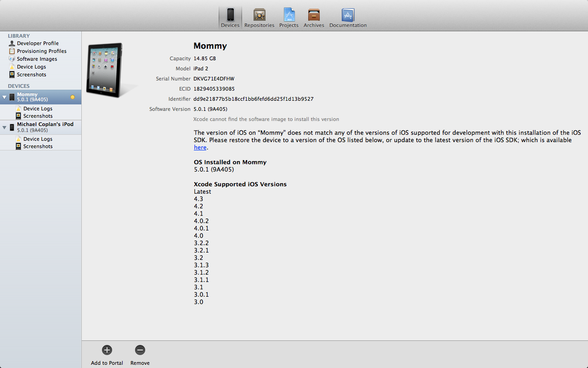Click the DEVICES section header
The image size is (588, 368).
19,86
